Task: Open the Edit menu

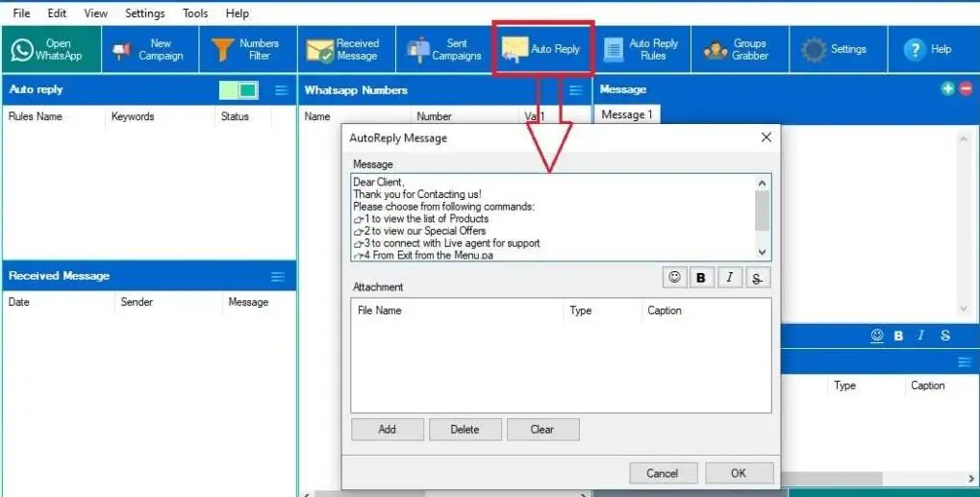Action: point(57,13)
